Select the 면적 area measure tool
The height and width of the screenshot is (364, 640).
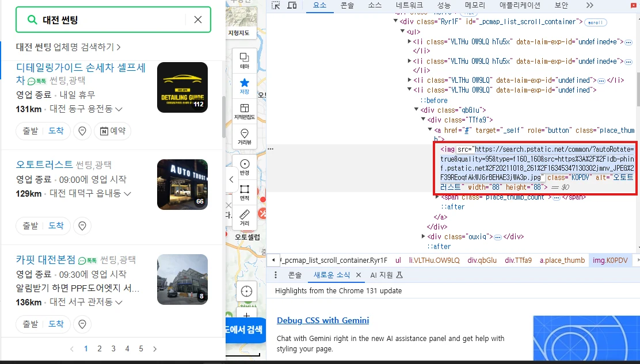(245, 193)
